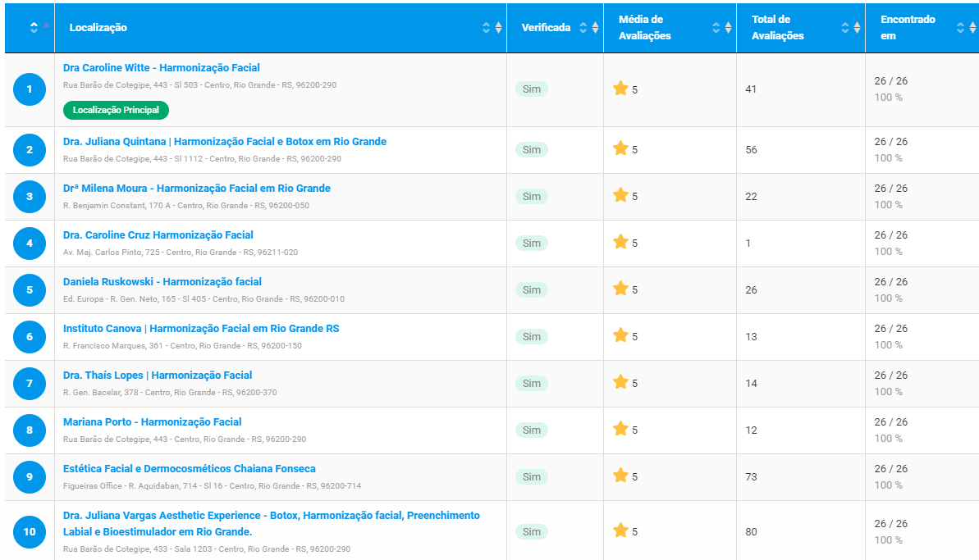Click the Sim badge in Dra. Caroline Cruz's row

point(531,244)
